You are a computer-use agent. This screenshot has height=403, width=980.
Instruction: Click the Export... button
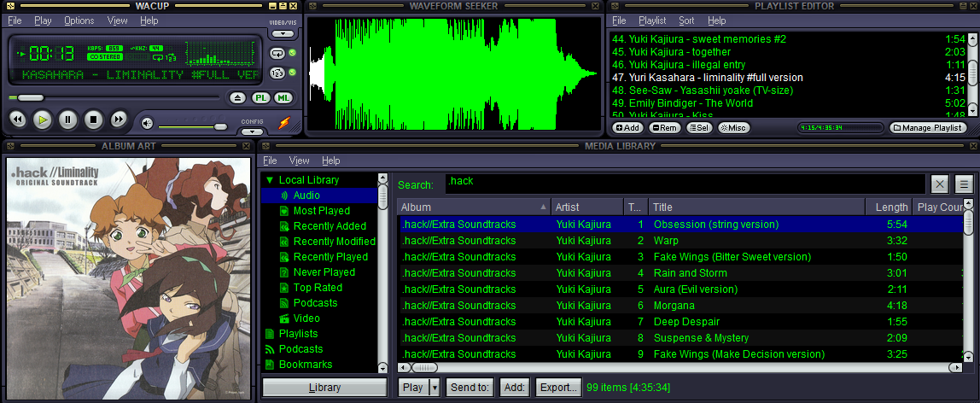pyautogui.click(x=558, y=388)
